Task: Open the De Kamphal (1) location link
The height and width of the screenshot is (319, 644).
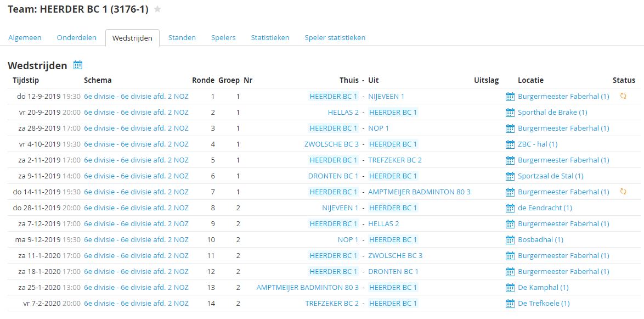Action: click(x=543, y=288)
